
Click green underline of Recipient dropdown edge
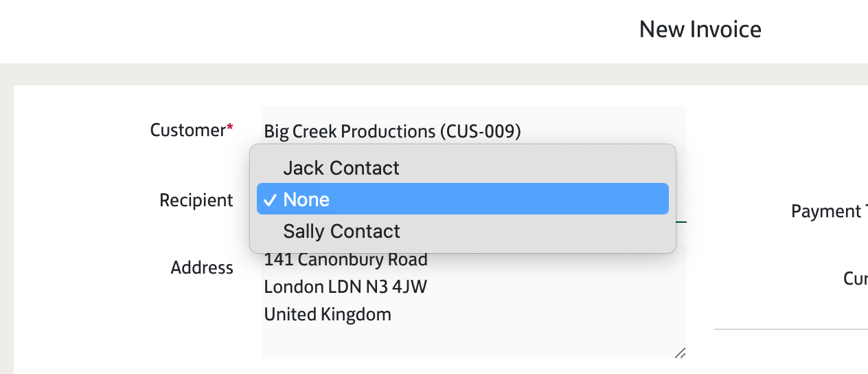click(681, 222)
